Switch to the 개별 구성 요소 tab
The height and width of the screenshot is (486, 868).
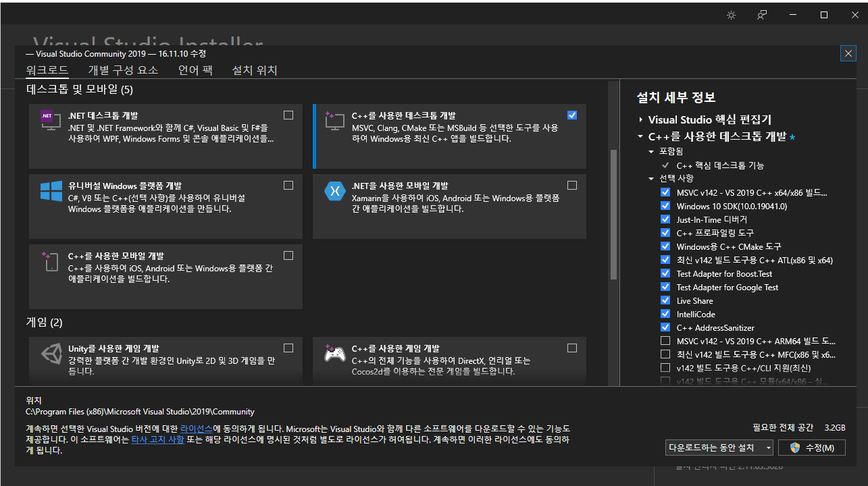tap(123, 70)
